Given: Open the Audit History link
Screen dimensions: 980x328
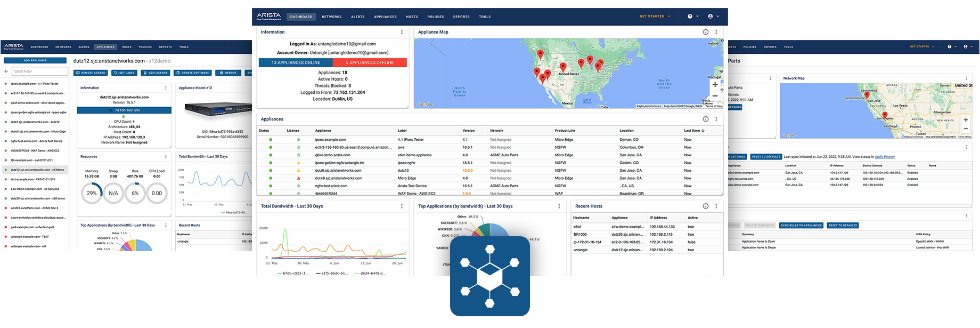Looking at the screenshot, I should tap(885, 157).
